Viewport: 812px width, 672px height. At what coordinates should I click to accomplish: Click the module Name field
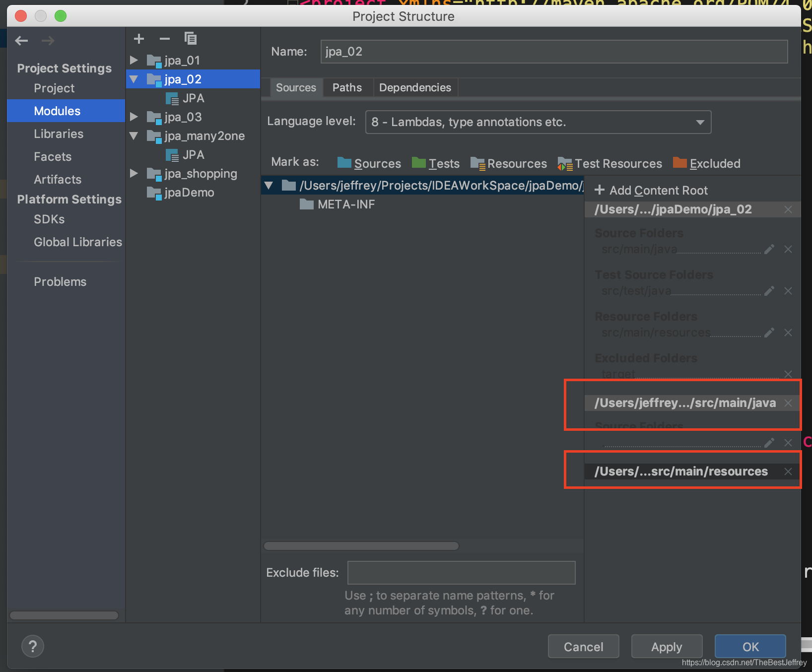click(554, 52)
